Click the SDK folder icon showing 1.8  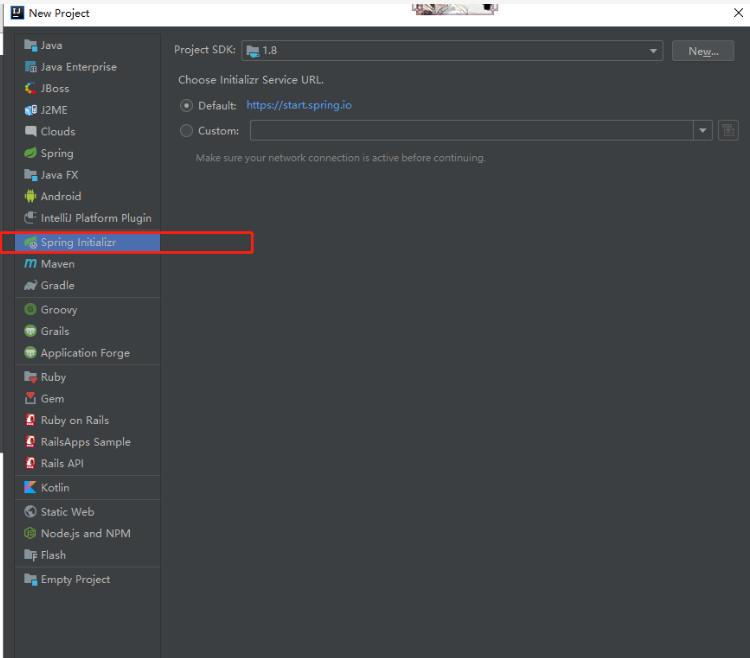coord(253,51)
